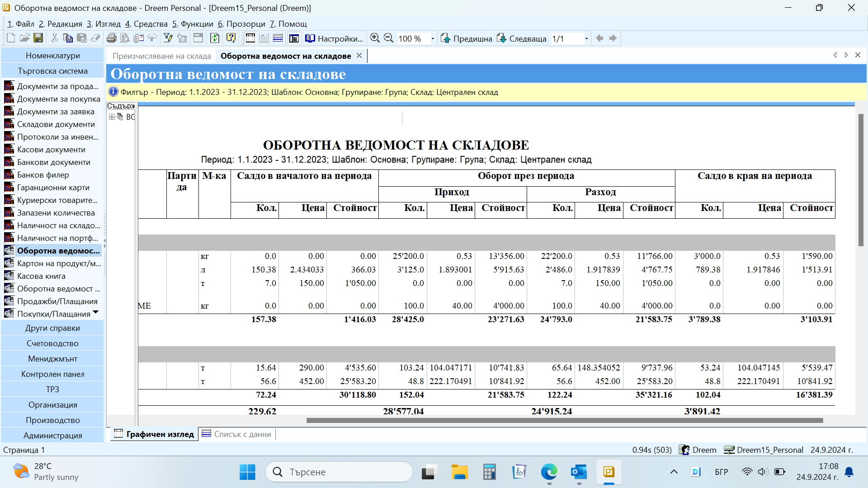Image resolution: width=868 pixels, height=488 pixels.
Task: Expand the Администрация sidebar section
Action: (x=53, y=436)
